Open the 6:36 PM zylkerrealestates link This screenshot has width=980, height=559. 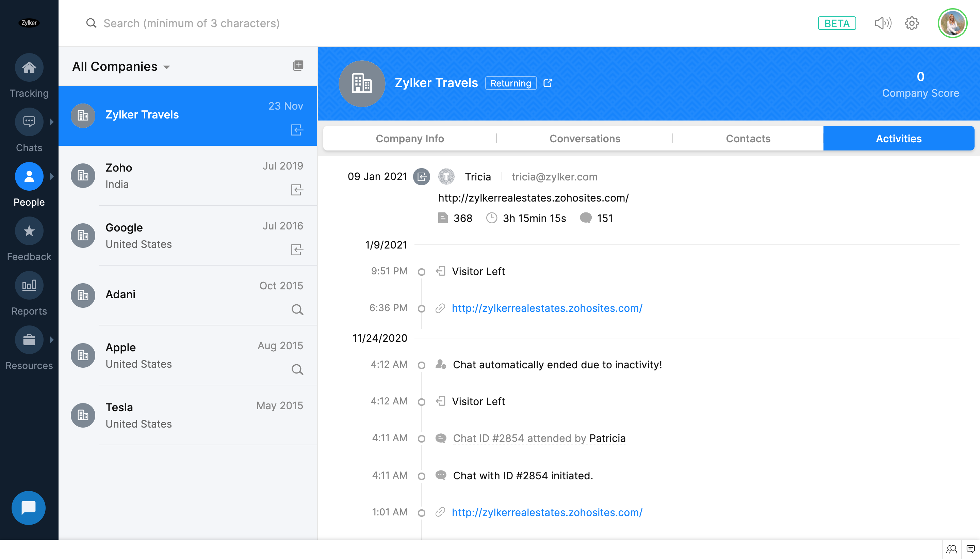[x=547, y=308]
